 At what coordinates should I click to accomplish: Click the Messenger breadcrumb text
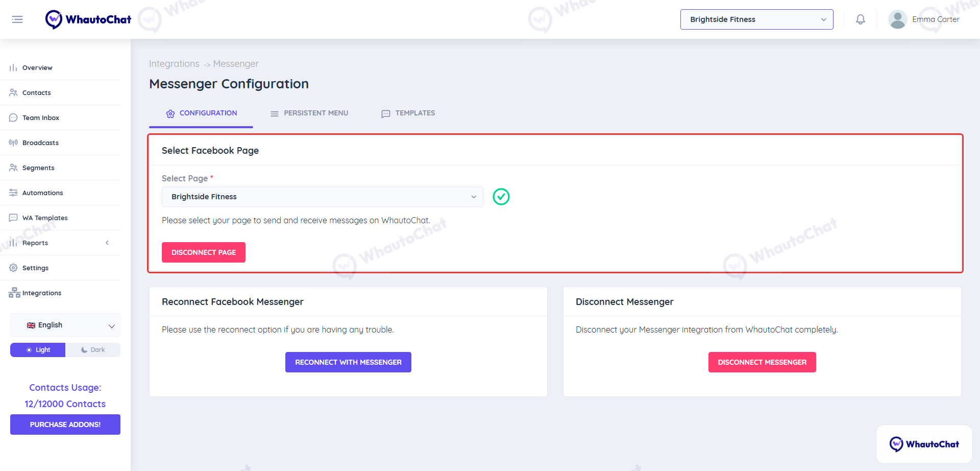(236, 64)
